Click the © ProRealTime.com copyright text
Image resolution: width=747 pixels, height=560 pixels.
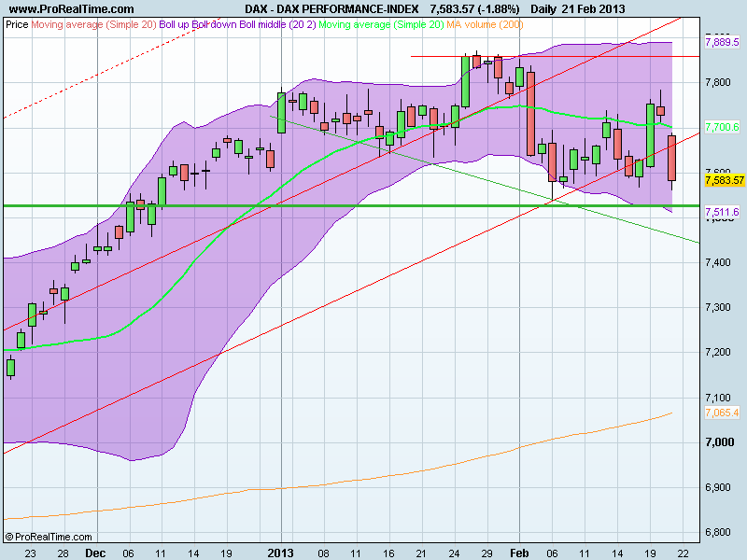coord(49,538)
